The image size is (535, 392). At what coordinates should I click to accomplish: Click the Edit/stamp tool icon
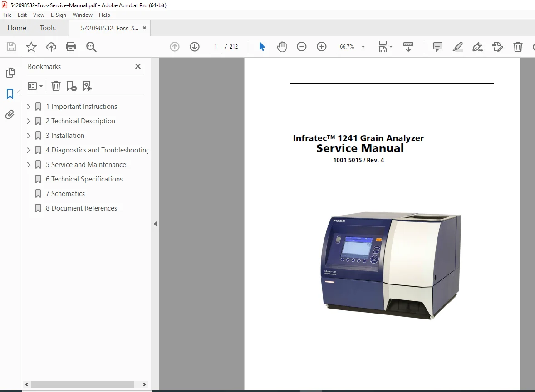(497, 47)
